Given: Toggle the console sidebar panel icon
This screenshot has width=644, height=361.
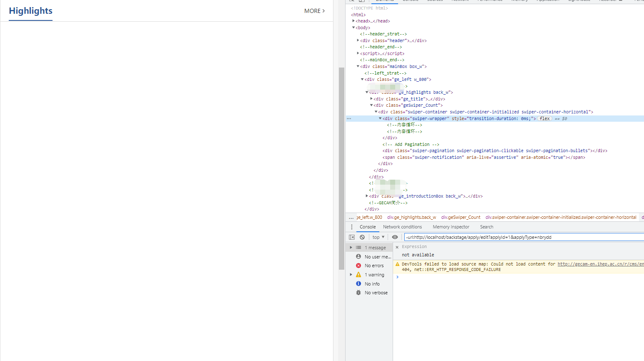Looking at the screenshot, I should (352, 237).
